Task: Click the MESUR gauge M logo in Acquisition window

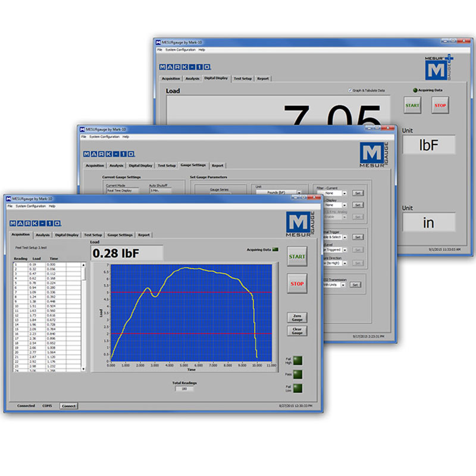Action: coord(300,224)
